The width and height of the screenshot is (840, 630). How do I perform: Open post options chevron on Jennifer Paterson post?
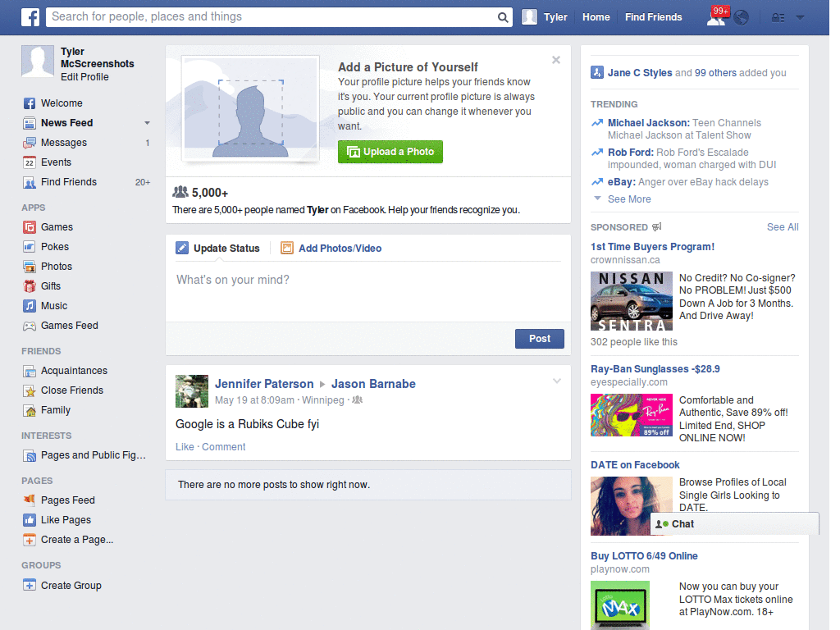(557, 381)
